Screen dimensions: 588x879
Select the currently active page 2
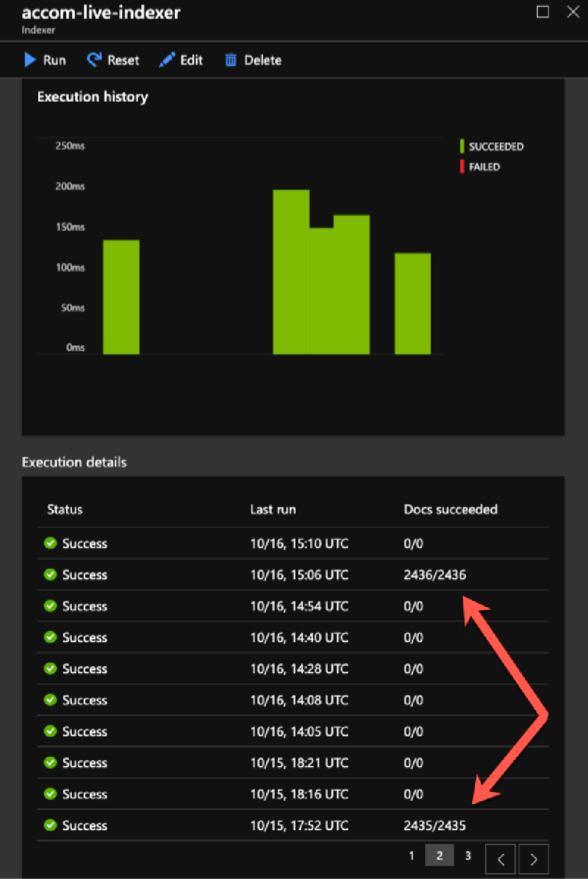[x=439, y=855]
